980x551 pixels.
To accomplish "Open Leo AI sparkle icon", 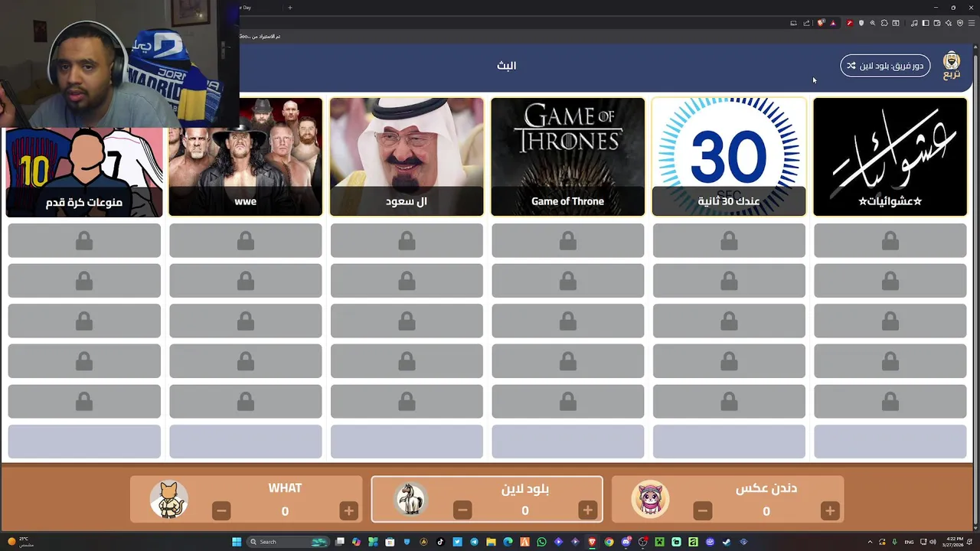I will pyautogui.click(x=949, y=23).
